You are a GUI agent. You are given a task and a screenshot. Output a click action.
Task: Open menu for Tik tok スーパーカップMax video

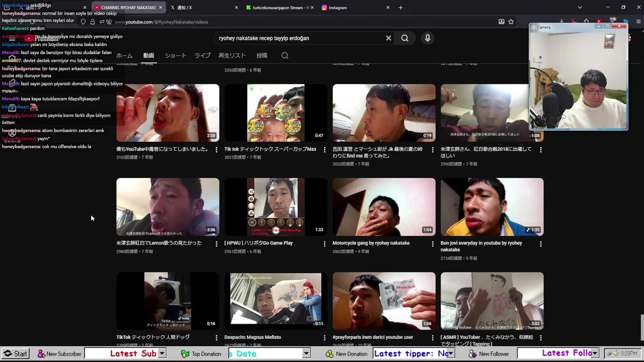[x=325, y=150]
